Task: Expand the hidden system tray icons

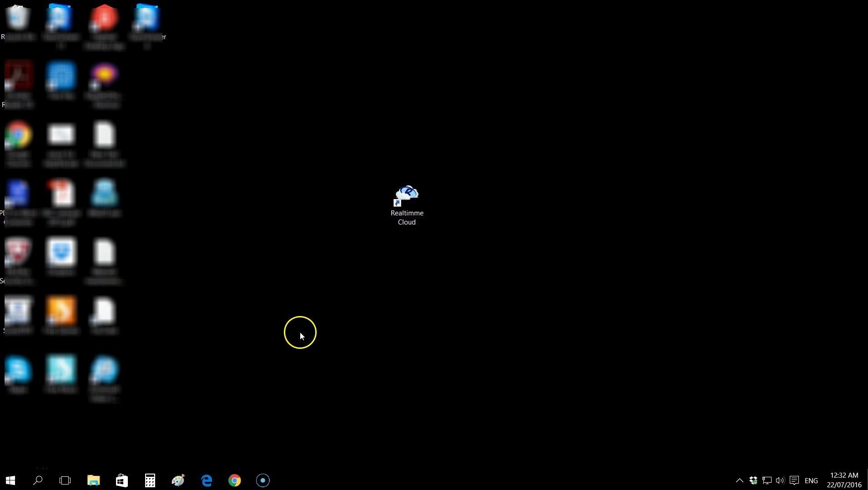Action: tap(739, 480)
